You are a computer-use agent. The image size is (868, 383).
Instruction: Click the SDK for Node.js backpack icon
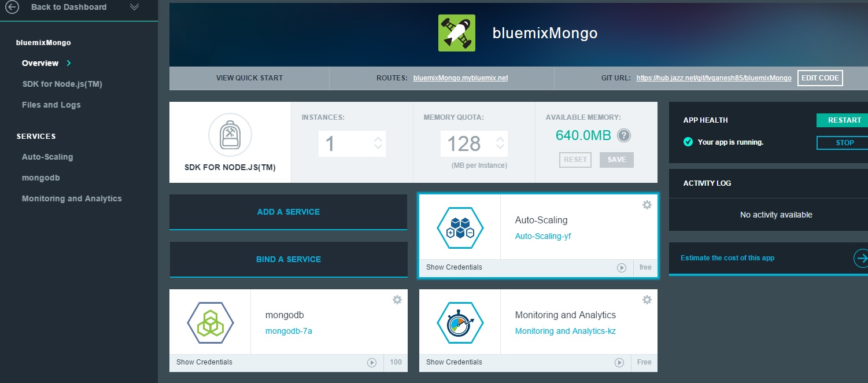coord(230,135)
